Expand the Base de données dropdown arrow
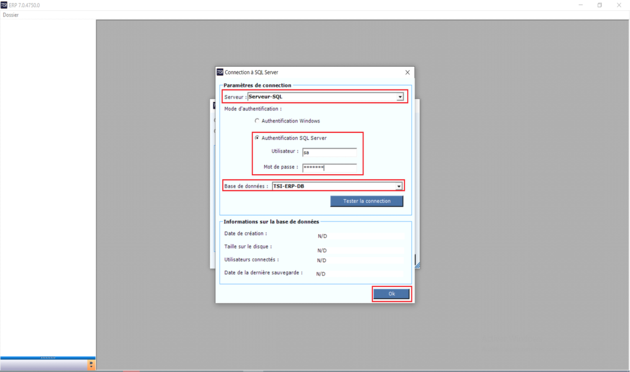Image resolution: width=630 pixels, height=372 pixels. pos(399,186)
